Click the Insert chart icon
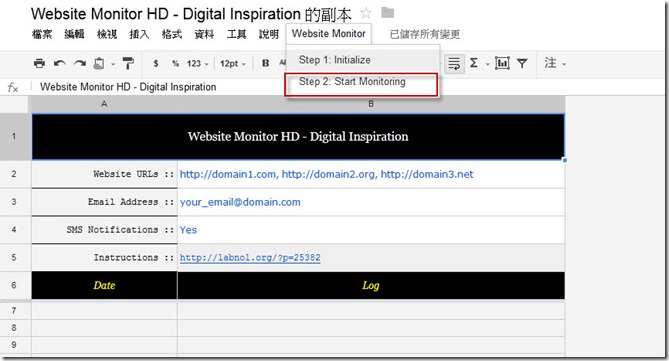The image size is (669, 361). [502, 63]
